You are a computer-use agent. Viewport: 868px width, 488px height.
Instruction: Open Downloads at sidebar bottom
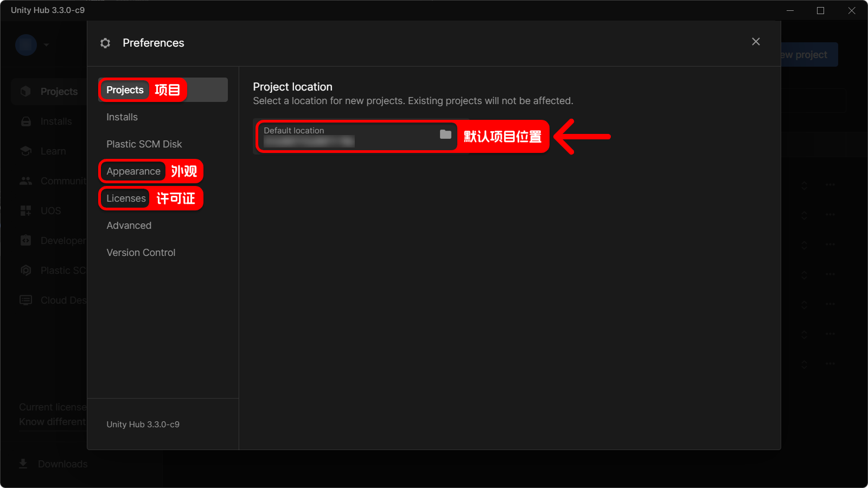(x=53, y=464)
